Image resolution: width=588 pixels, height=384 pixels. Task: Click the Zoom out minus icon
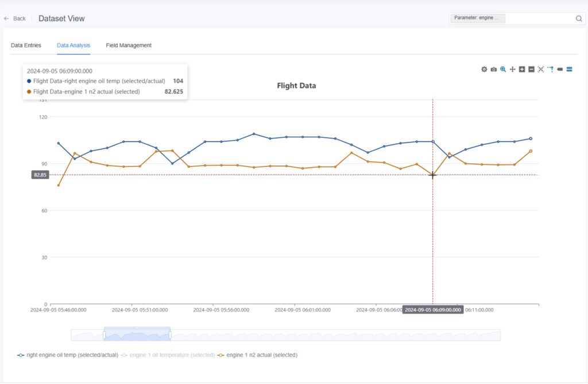(531, 70)
